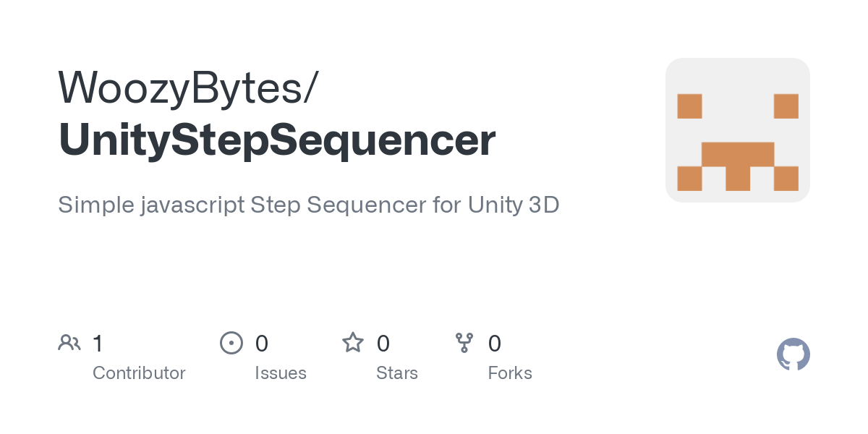Screen dimensions: 868x434
Task: Click the Forks branch icon
Action: [x=464, y=343]
